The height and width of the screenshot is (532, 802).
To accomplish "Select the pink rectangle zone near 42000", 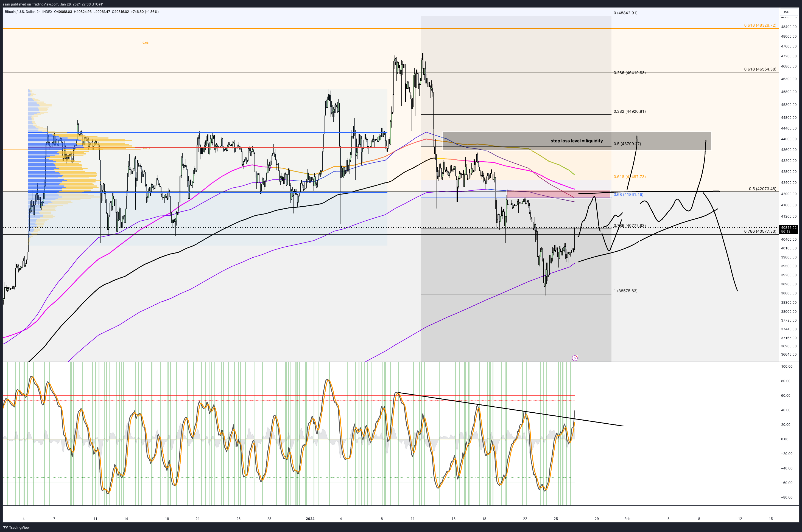I will pyautogui.click(x=559, y=194).
